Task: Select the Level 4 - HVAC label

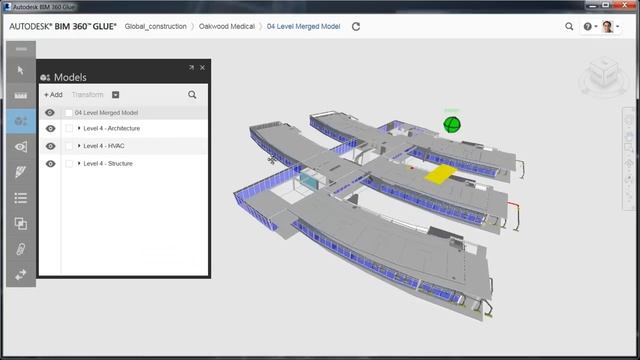Action: [104, 146]
